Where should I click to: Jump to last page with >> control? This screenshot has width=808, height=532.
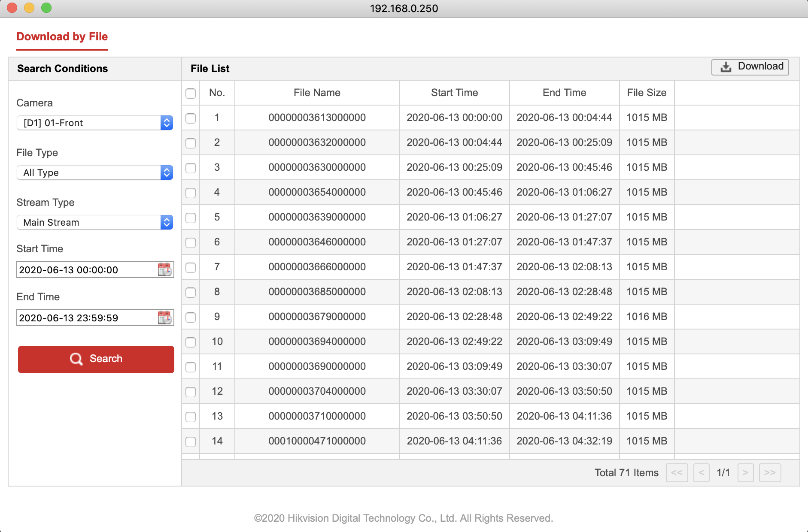770,472
